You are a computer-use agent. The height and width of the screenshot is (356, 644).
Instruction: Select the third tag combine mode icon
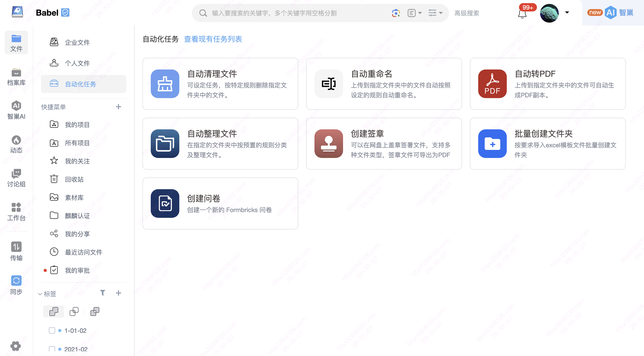(95, 311)
